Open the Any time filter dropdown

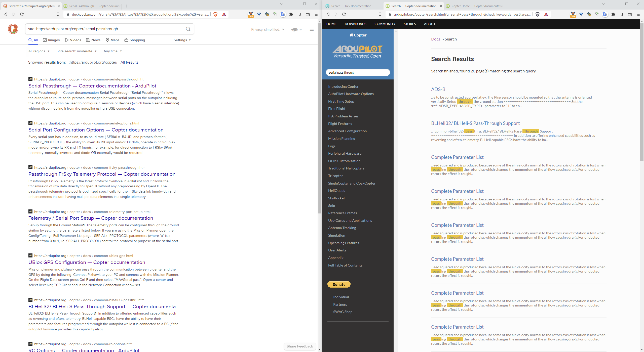click(112, 51)
